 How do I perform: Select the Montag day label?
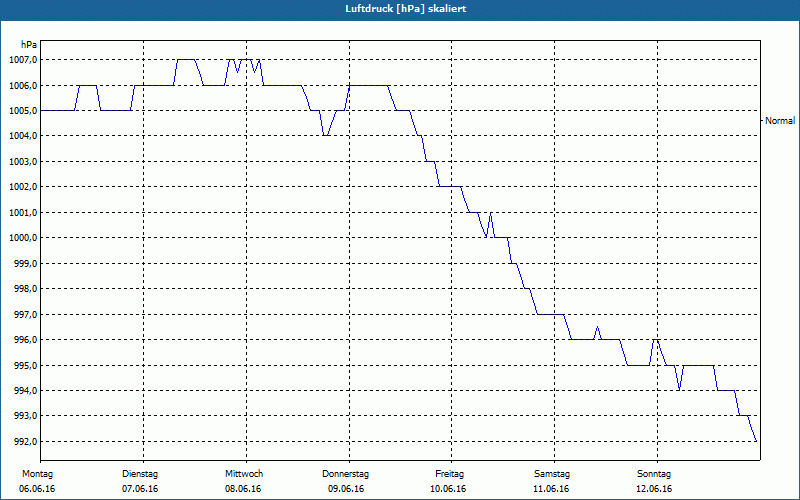37,474
